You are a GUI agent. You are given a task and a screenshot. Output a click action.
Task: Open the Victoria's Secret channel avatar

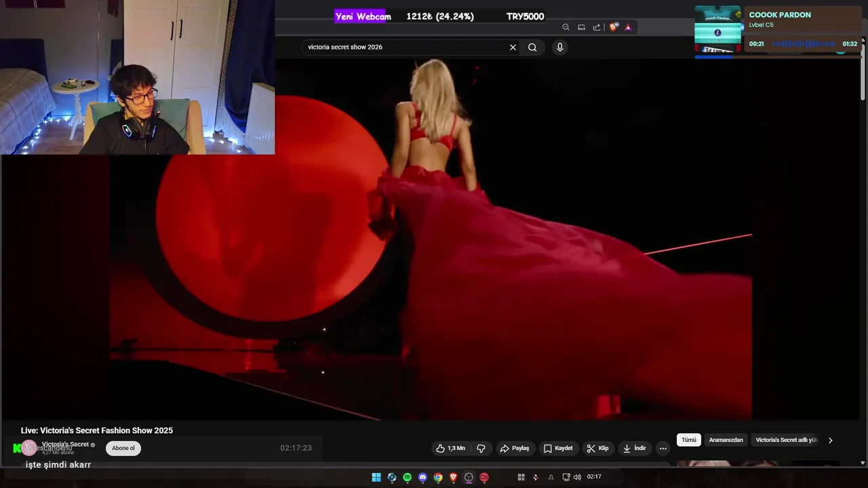pos(29,447)
